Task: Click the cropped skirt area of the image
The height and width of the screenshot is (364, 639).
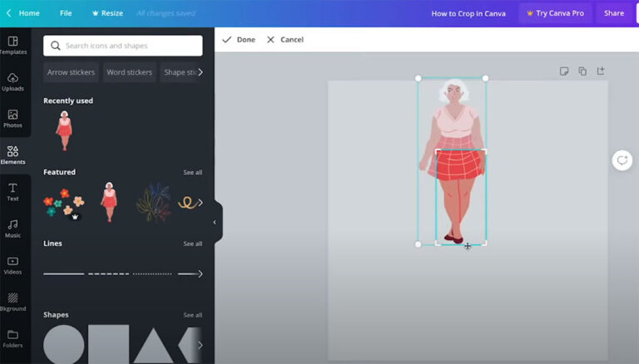Action: pyautogui.click(x=460, y=165)
